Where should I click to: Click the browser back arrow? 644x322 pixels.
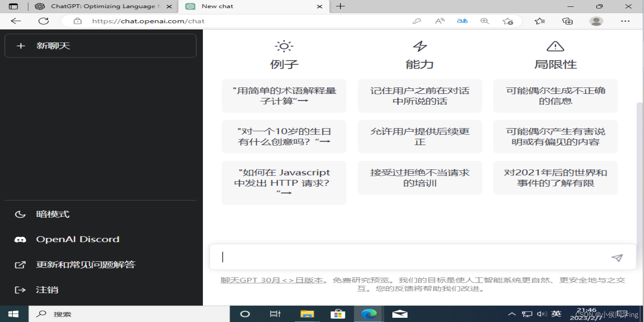[16, 21]
